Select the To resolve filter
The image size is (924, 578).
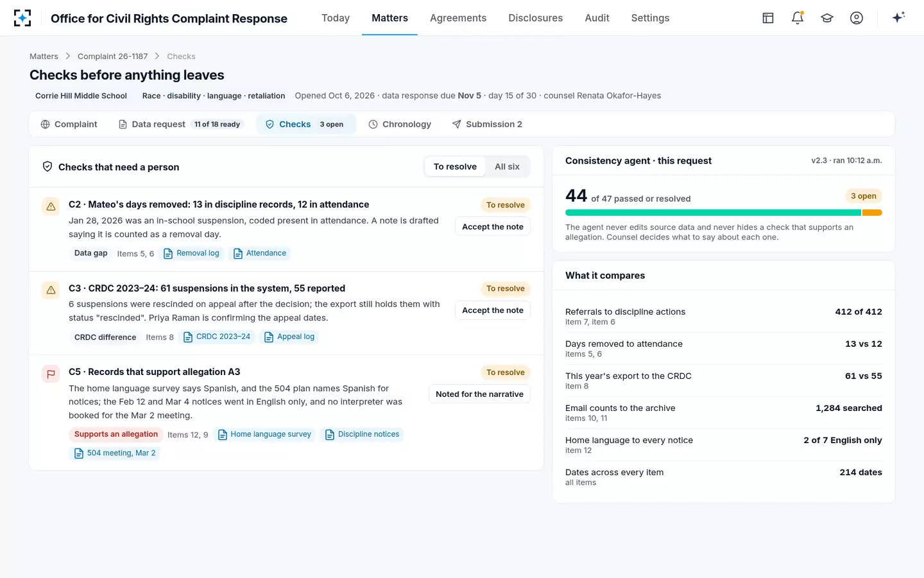tap(455, 166)
